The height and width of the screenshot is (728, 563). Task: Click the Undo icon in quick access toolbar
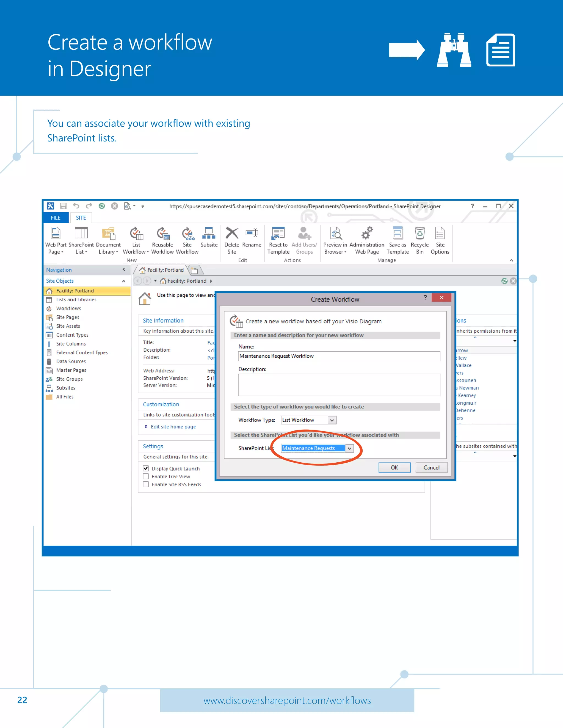[x=76, y=206]
